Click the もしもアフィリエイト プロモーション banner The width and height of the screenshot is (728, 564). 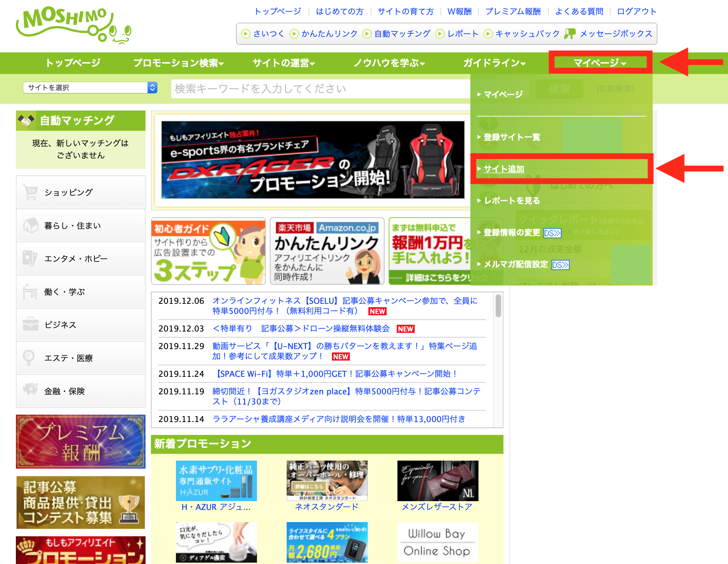[x=81, y=550]
